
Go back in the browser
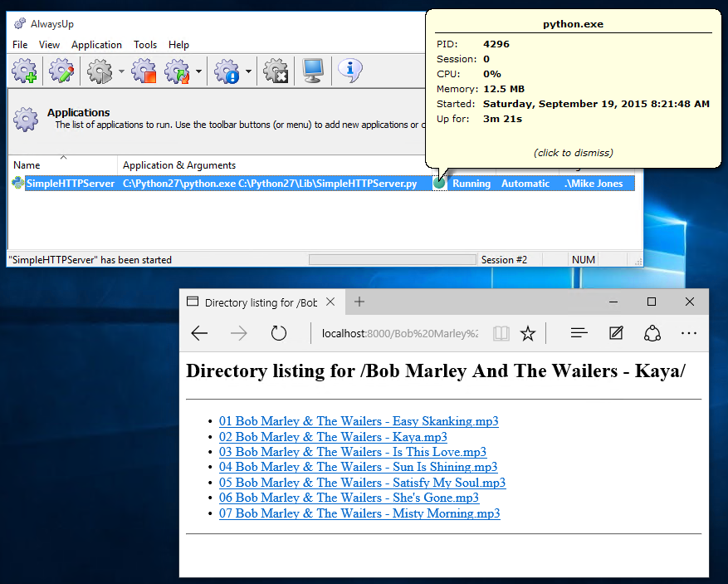[x=199, y=333]
